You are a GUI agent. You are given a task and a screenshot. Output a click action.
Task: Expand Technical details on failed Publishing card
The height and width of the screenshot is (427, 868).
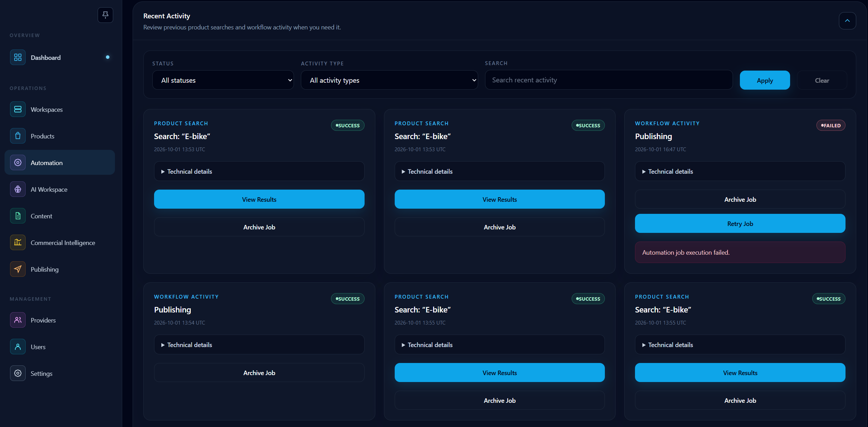740,171
